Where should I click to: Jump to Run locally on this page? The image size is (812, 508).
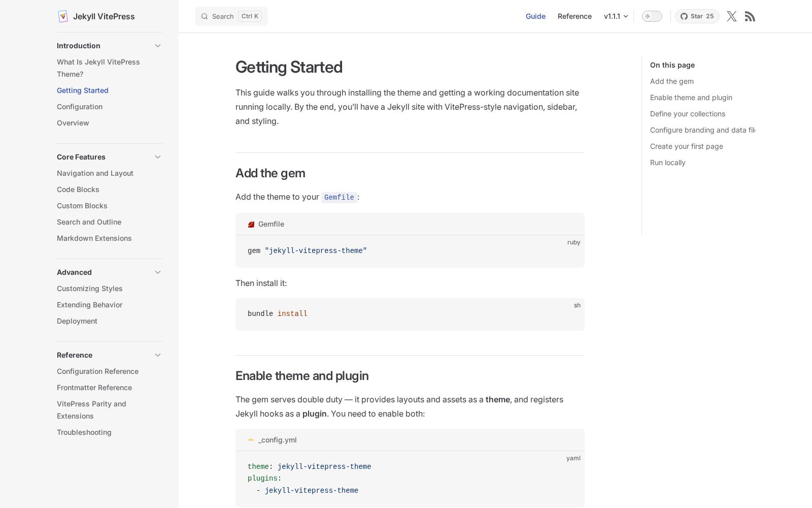pos(667,163)
